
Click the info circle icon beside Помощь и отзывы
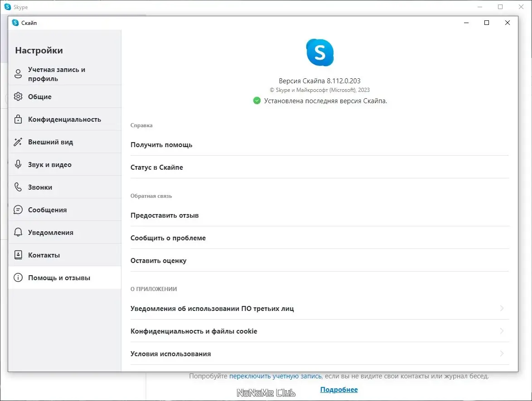click(18, 277)
